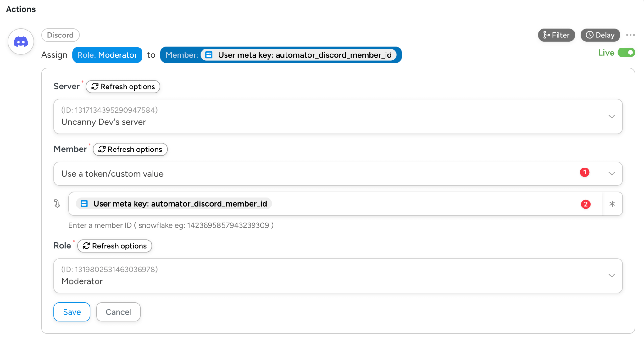Toggle the Live switch off
Viewport: 644px width, 341px height.
click(x=626, y=53)
